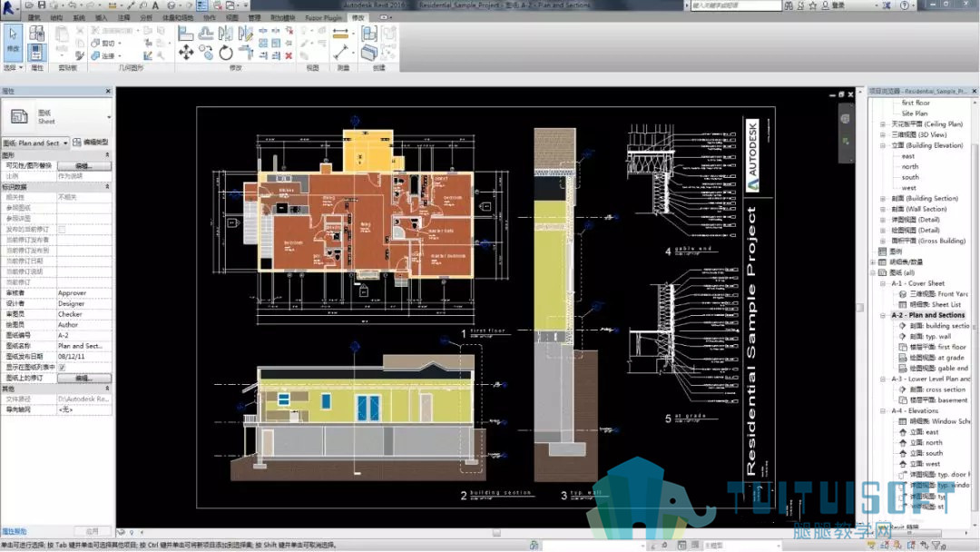
Task: Click the Align tool icon
Action: (186, 34)
